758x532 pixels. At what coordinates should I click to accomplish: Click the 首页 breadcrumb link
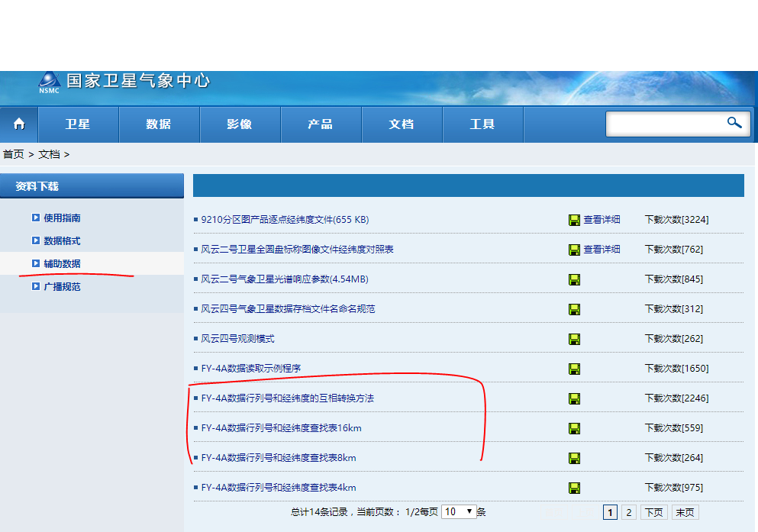[12, 153]
